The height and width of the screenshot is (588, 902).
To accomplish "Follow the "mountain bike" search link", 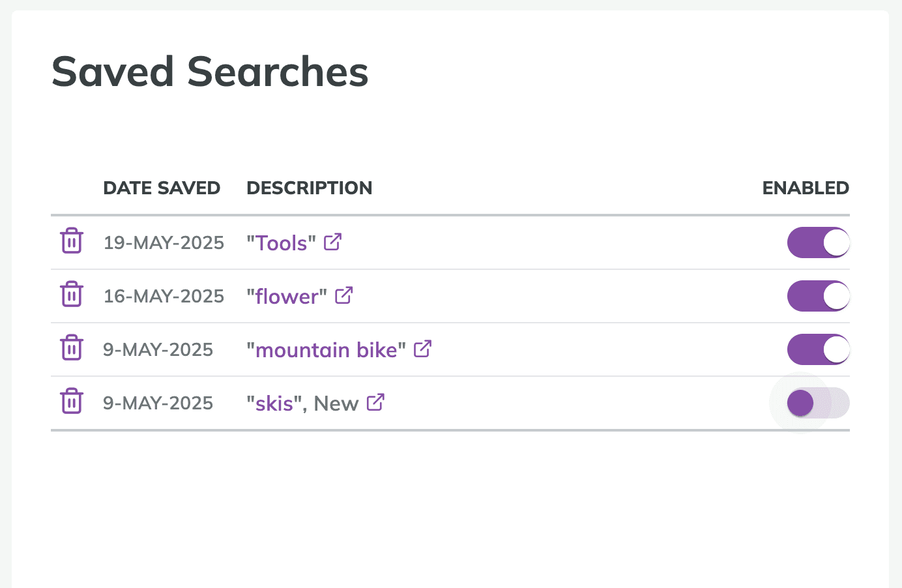I will click(326, 350).
